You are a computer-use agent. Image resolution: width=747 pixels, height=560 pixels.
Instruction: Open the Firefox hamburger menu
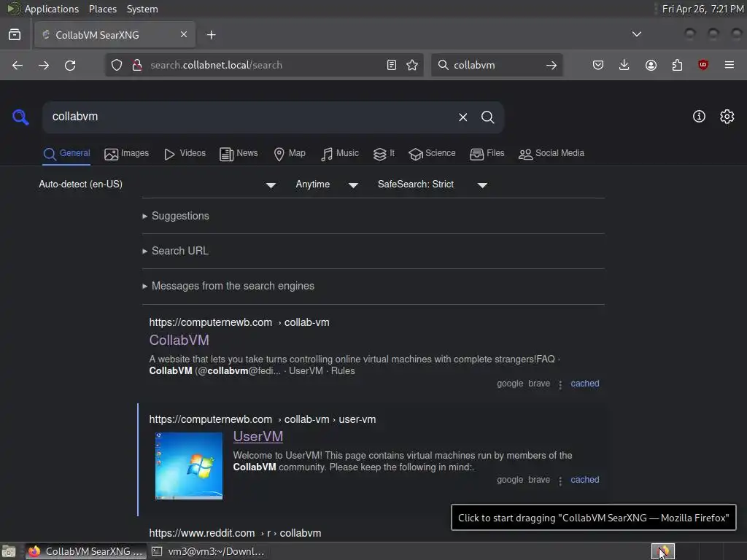(x=729, y=65)
